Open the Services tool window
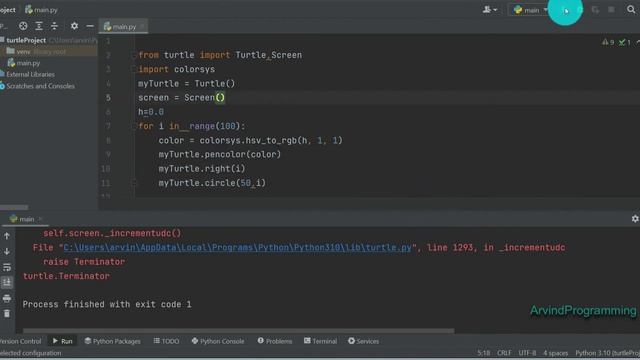The width and height of the screenshot is (640, 360). pyautogui.click(x=363, y=341)
